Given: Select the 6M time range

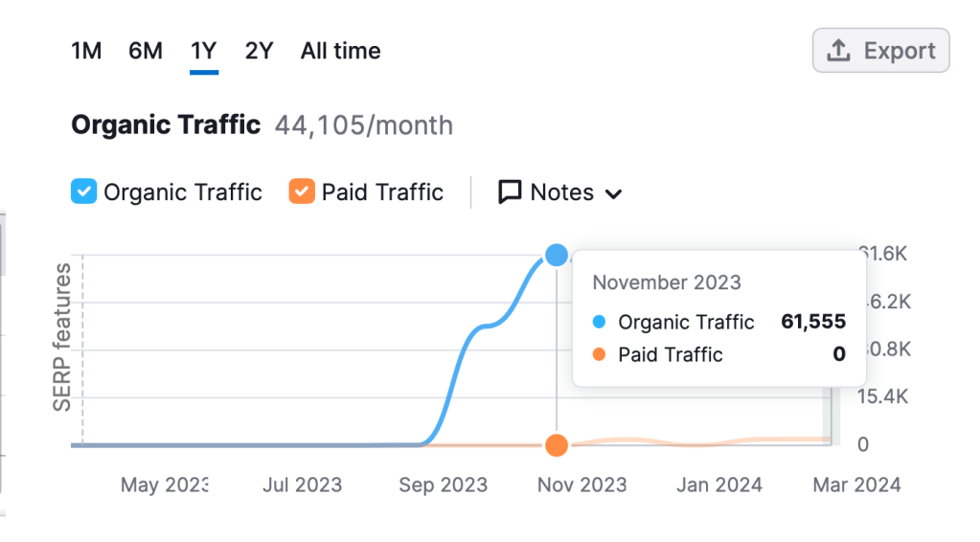Looking at the screenshot, I should [146, 51].
